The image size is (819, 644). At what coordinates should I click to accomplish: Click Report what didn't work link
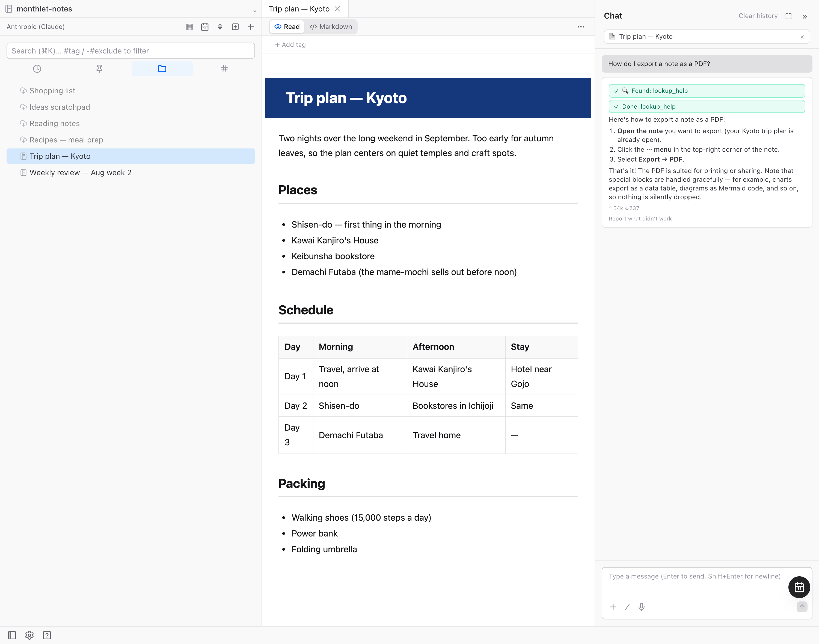click(640, 219)
